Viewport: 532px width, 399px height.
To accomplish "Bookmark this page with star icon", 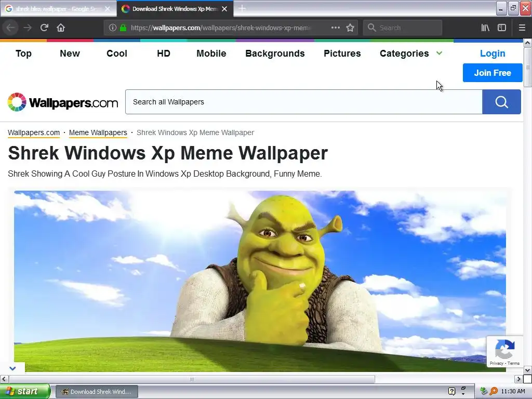I will click(350, 28).
